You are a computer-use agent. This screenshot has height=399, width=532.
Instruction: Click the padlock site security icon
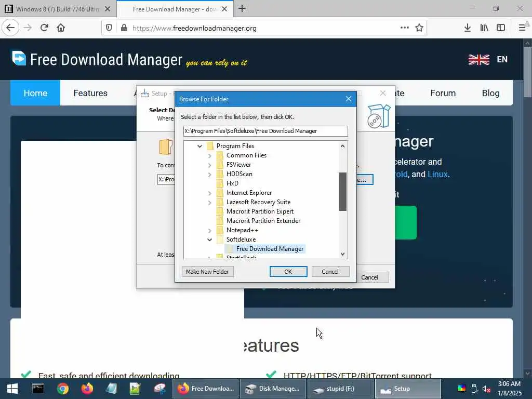click(x=124, y=28)
